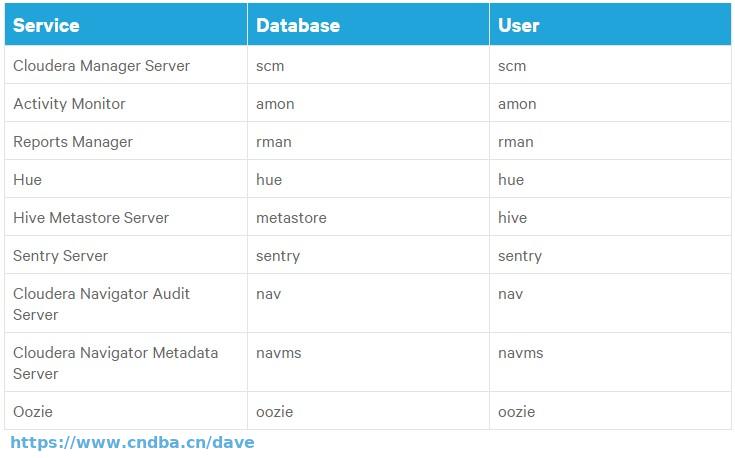Click the Cloudera Navigator Metadata Server cell
The height and width of the screenshot is (458, 735).
pos(126,362)
